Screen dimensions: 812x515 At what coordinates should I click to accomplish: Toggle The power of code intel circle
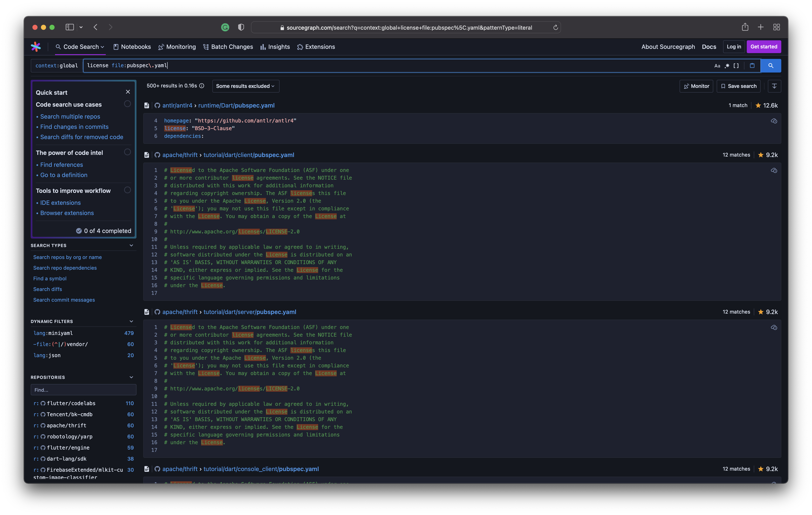click(x=127, y=152)
